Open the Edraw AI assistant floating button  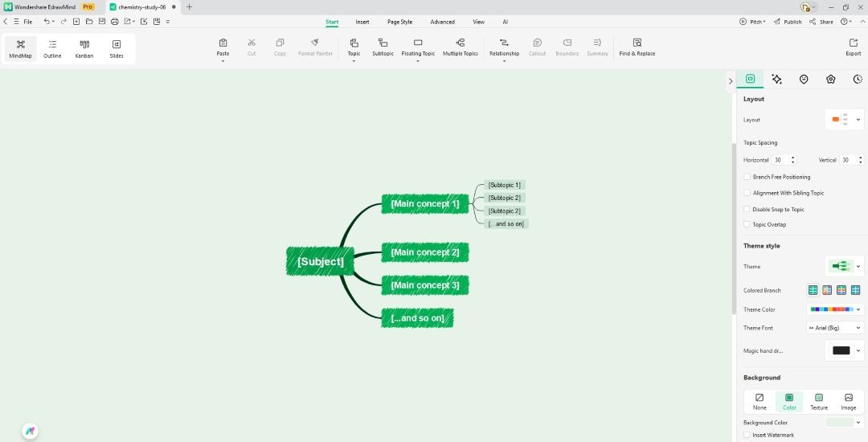tap(30, 431)
